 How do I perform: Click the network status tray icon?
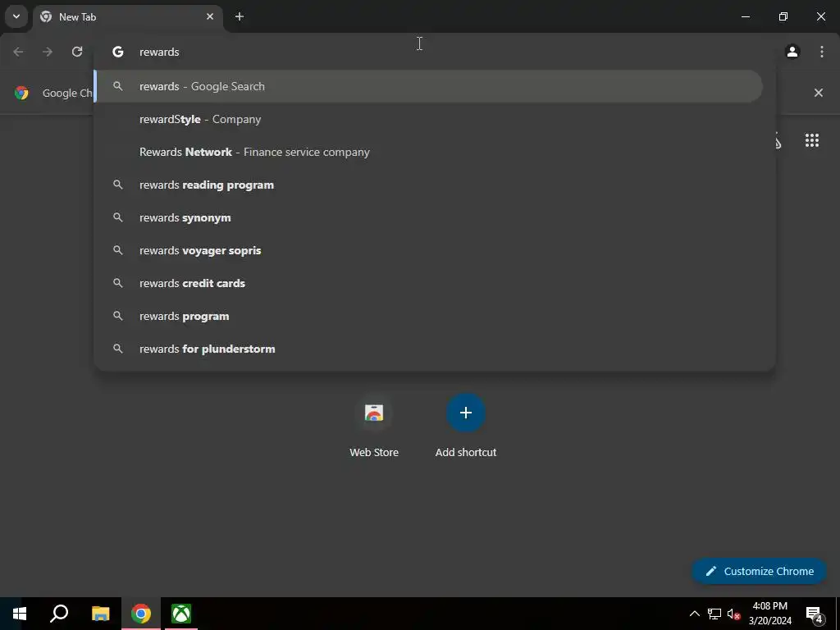click(714, 614)
